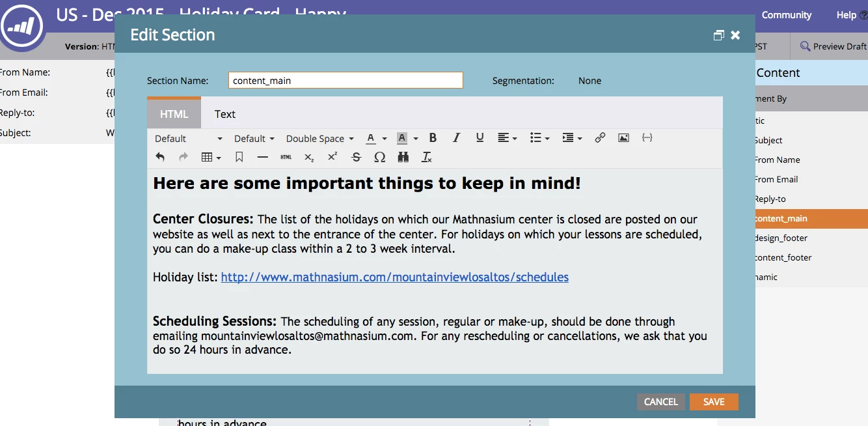868x426 pixels.
Task: Click the Content panel header
Action: point(811,73)
